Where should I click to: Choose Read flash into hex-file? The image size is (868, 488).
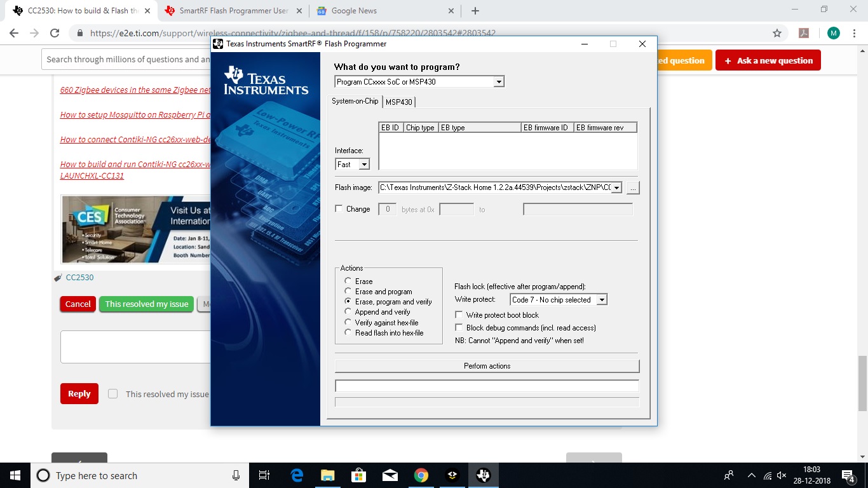[348, 332]
